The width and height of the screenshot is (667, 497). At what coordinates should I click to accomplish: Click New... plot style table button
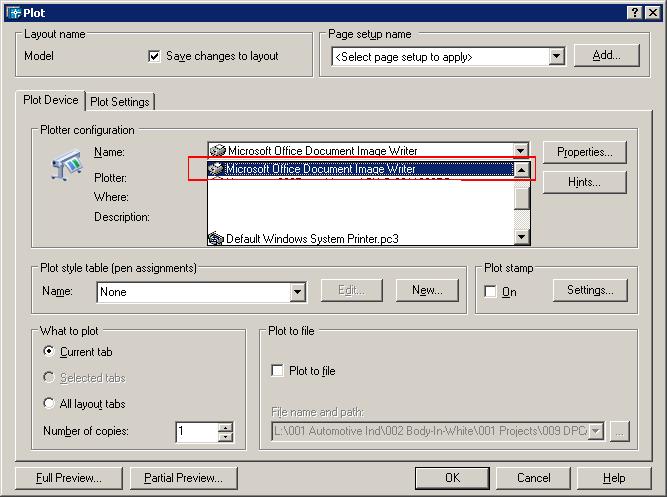pos(427,290)
